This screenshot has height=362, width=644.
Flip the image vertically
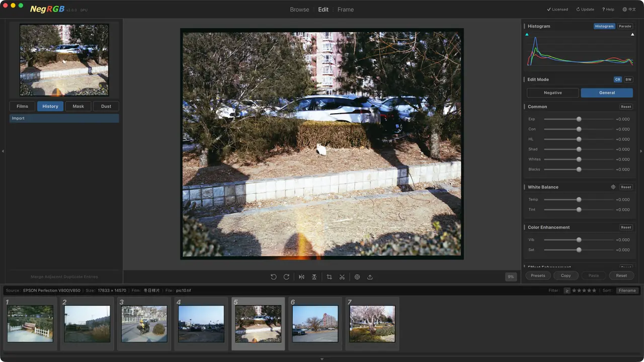click(314, 277)
